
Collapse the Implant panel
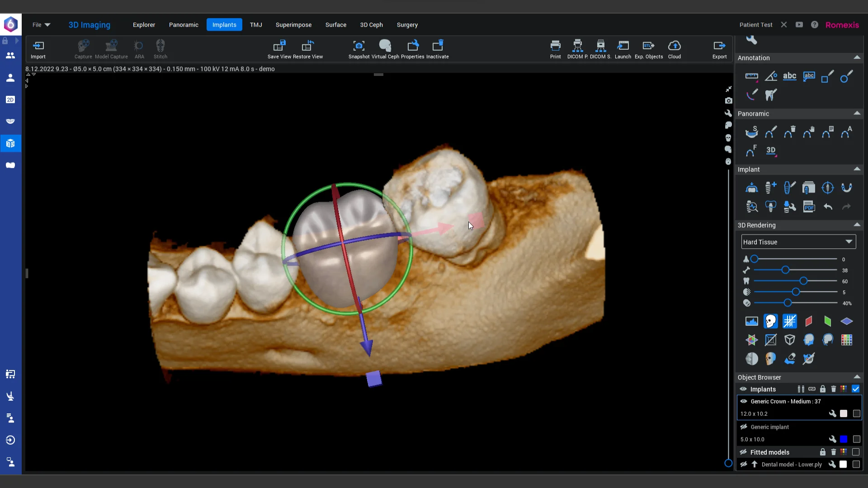(857, 169)
